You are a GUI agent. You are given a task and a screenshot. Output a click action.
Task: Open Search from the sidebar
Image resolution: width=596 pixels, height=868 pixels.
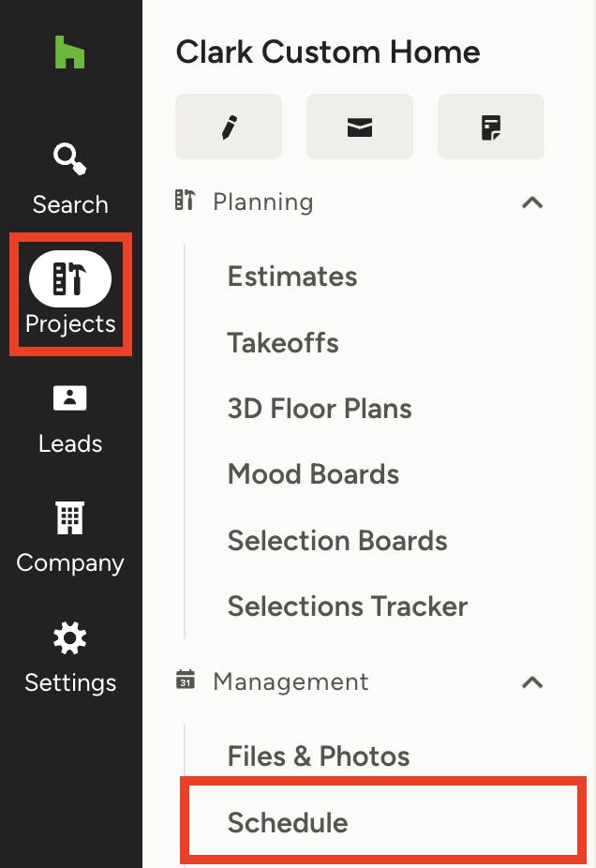coord(69,179)
